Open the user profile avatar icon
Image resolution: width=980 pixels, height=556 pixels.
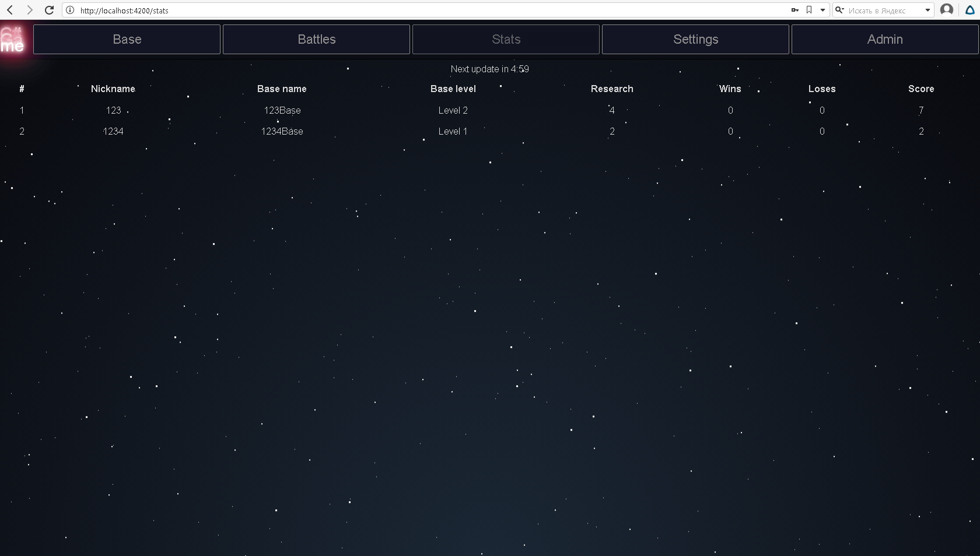click(947, 10)
